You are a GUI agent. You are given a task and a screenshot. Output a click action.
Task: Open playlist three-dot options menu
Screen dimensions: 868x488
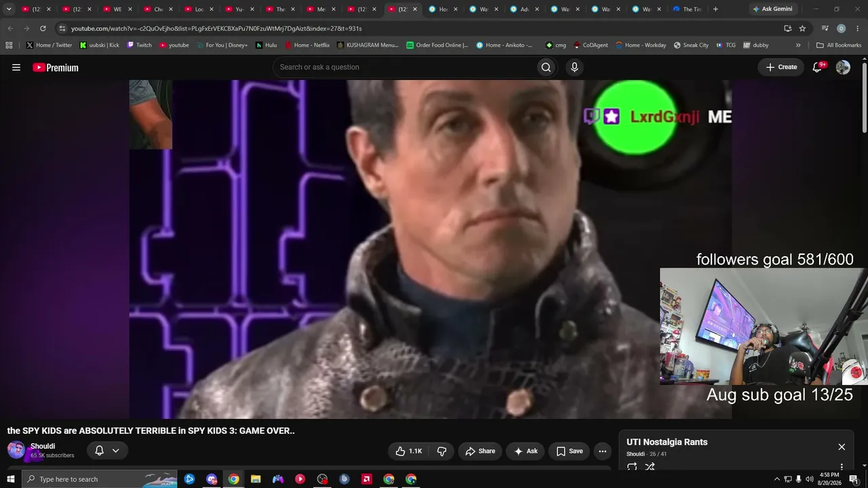click(842, 467)
